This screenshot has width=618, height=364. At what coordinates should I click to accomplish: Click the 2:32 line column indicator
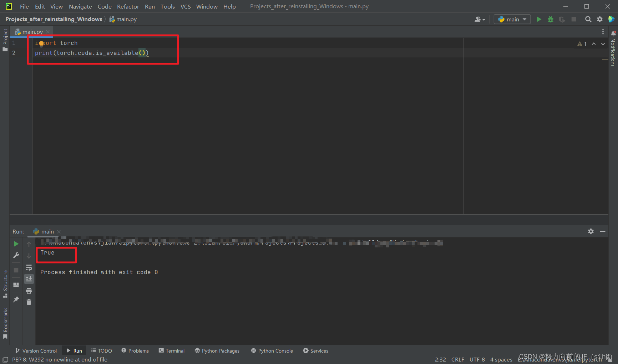click(440, 359)
